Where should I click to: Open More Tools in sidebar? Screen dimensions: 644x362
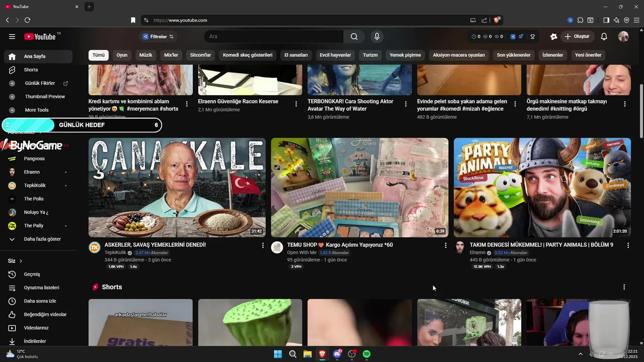38,110
